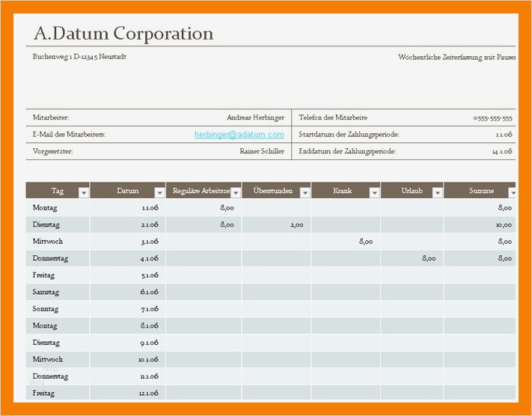Select the Urlaub column header
532x416 pixels.
tap(412, 190)
